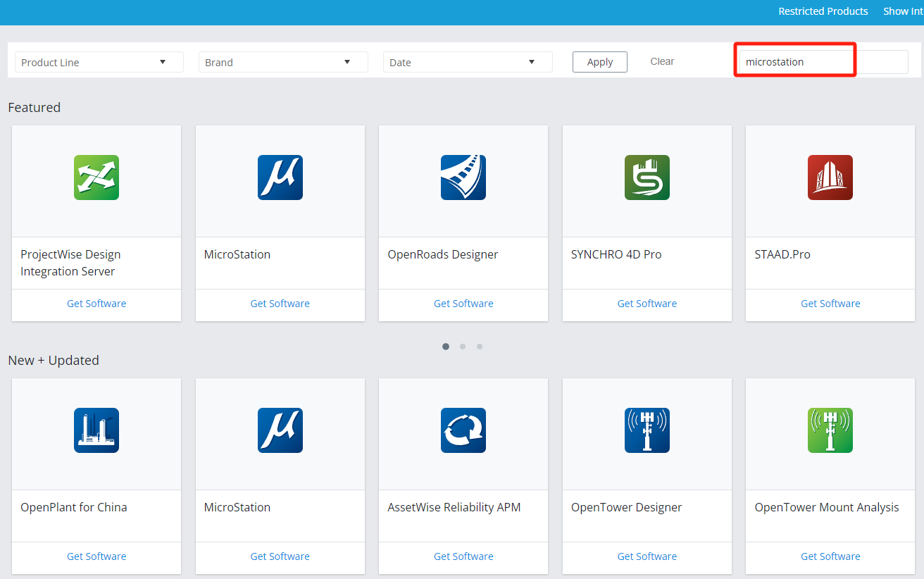Open the Product Line dropdown
Image resolution: width=924 pixels, height=579 pixels.
click(99, 62)
